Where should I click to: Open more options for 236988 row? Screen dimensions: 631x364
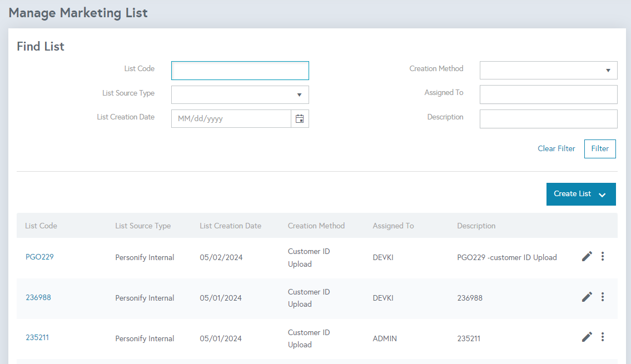(x=603, y=297)
